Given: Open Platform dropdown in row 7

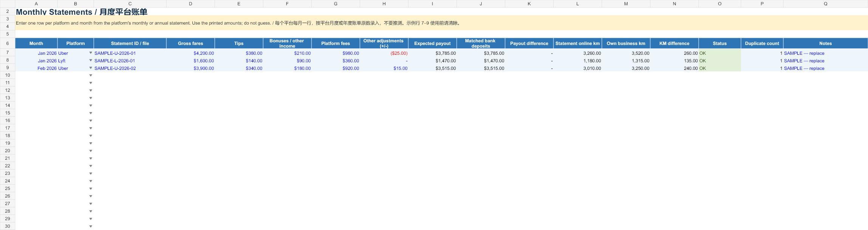Looking at the screenshot, I should (x=91, y=53).
